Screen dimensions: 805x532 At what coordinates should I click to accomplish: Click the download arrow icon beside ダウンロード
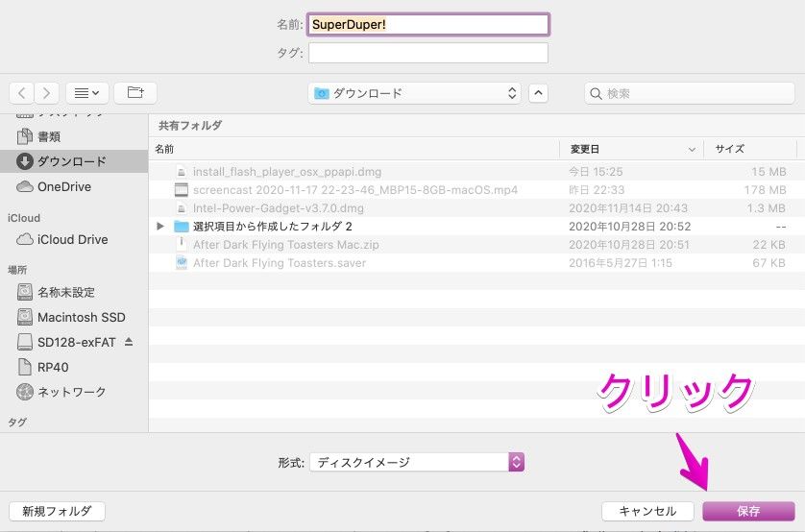[x=25, y=161]
